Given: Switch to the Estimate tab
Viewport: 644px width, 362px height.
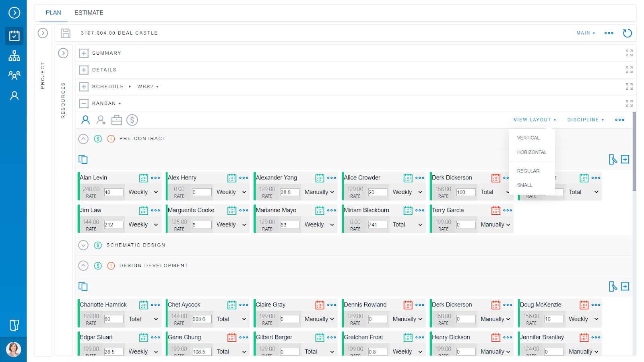Looking at the screenshot, I should click(x=89, y=12).
